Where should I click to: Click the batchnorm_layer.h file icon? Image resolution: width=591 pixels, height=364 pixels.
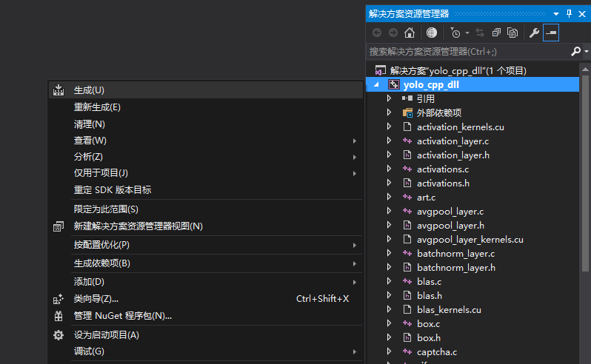coord(407,267)
